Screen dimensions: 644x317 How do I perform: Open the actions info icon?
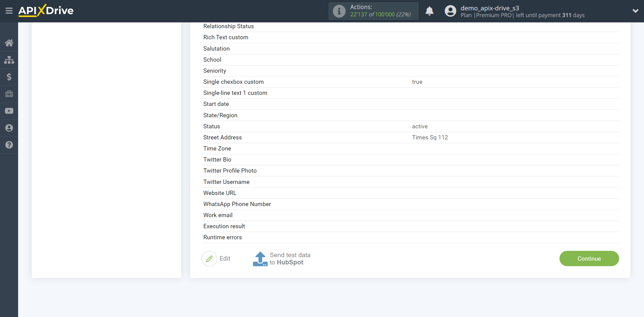pyautogui.click(x=339, y=11)
